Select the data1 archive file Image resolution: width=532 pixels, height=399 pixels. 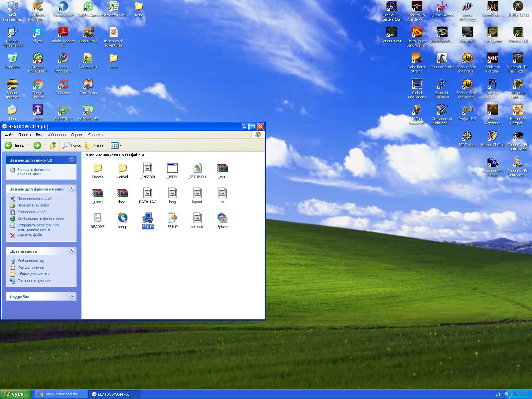click(122, 193)
